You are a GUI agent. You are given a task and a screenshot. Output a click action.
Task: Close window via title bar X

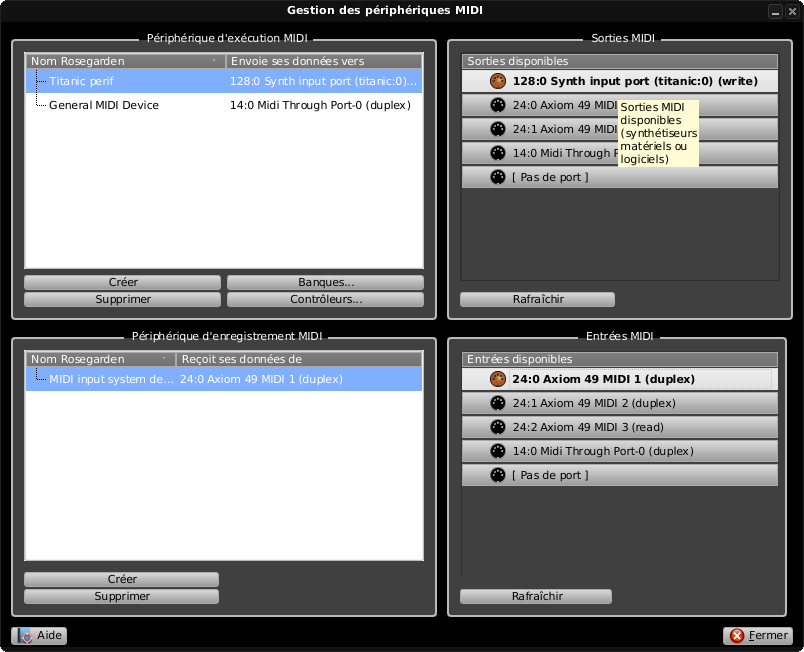(793, 11)
